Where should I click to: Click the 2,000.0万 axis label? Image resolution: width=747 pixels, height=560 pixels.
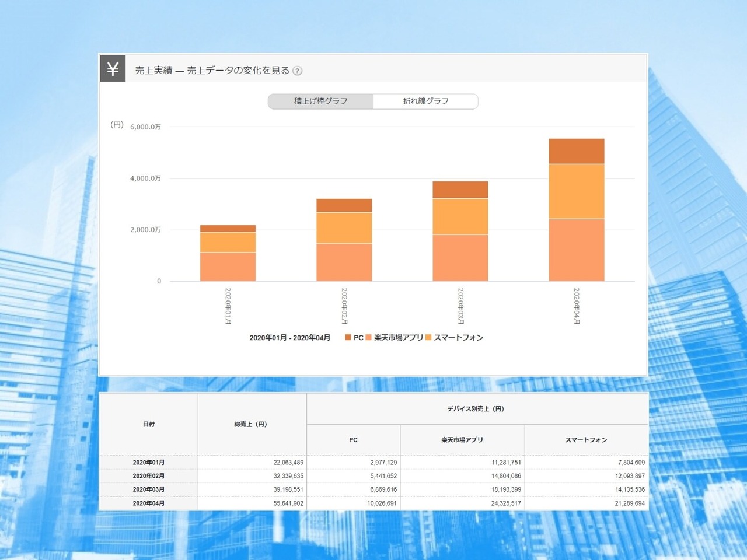coord(145,229)
